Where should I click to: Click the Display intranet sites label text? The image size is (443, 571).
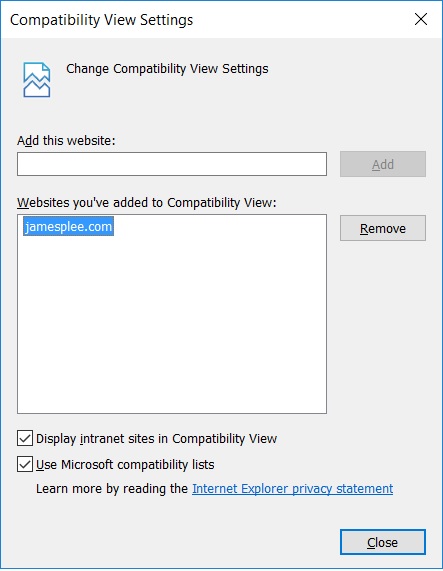click(157, 439)
